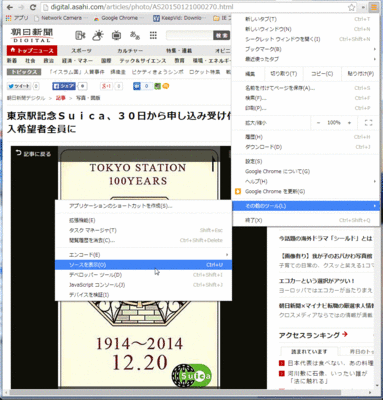The width and height of the screenshot is (383, 400).
Task: Click 貼り付け(P) in the edit row
Action: coord(360,74)
